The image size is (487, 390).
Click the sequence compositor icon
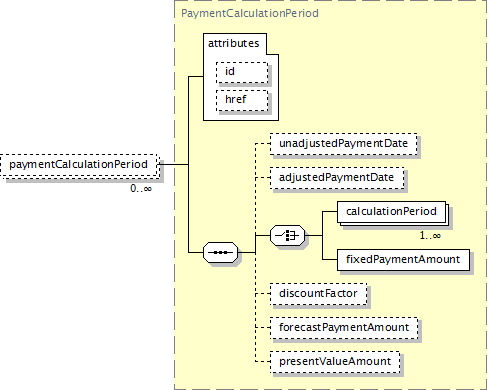[220, 252]
